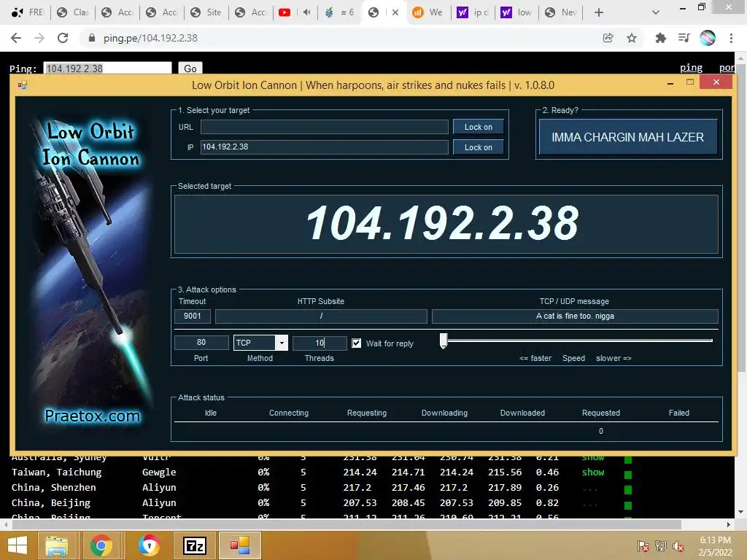Click the Timeout field showing 9001
747x560 pixels.
(192, 316)
